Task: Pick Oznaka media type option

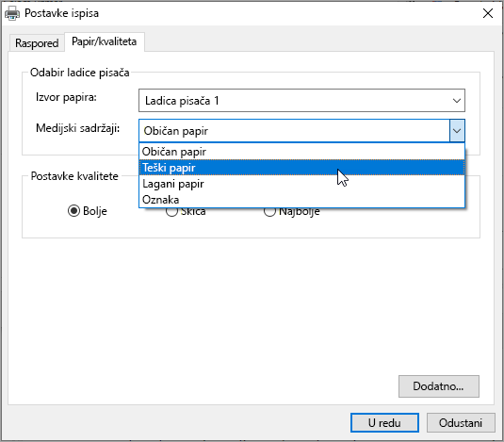Action: click(x=301, y=200)
